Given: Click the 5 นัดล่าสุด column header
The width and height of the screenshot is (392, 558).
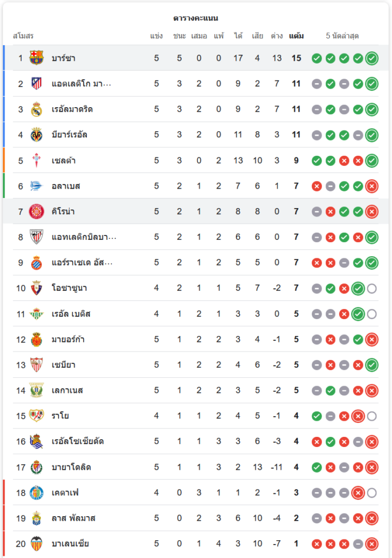Looking at the screenshot, I should [342, 36].
